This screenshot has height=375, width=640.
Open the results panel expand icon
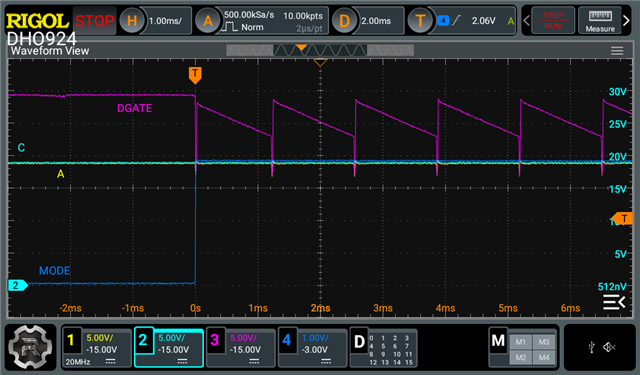click(614, 302)
